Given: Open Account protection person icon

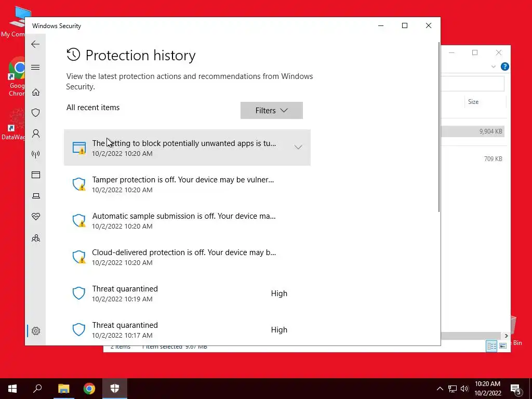Looking at the screenshot, I should pos(36,134).
